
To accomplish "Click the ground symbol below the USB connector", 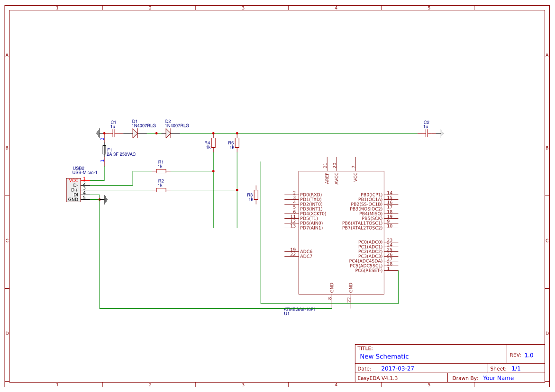I will (104, 200).
